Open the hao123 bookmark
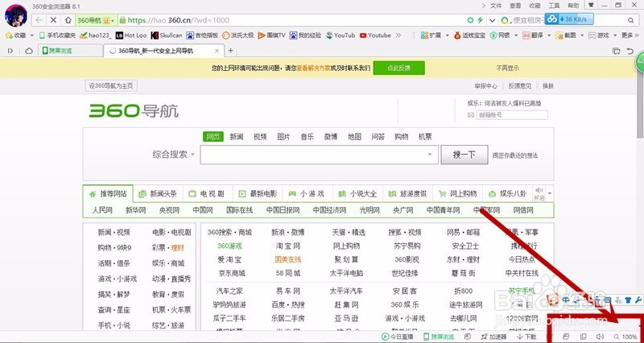 tap(96, 35)
